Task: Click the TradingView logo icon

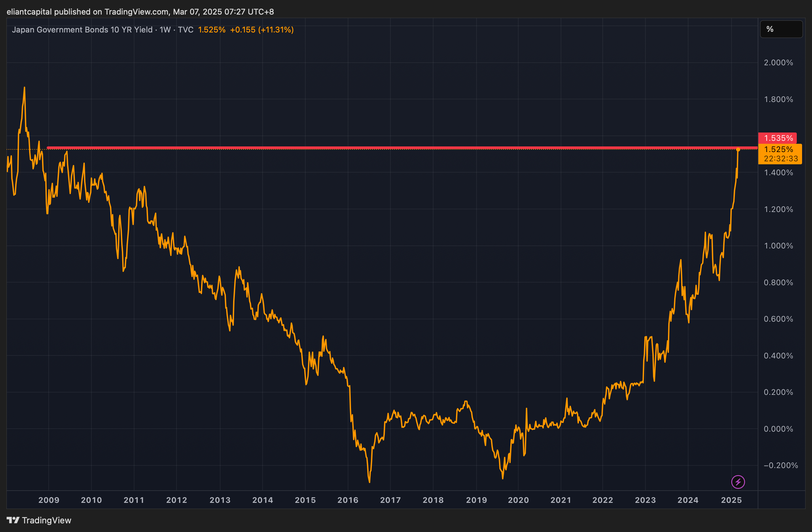Action: pyautogui.click(x=13, y=520)
